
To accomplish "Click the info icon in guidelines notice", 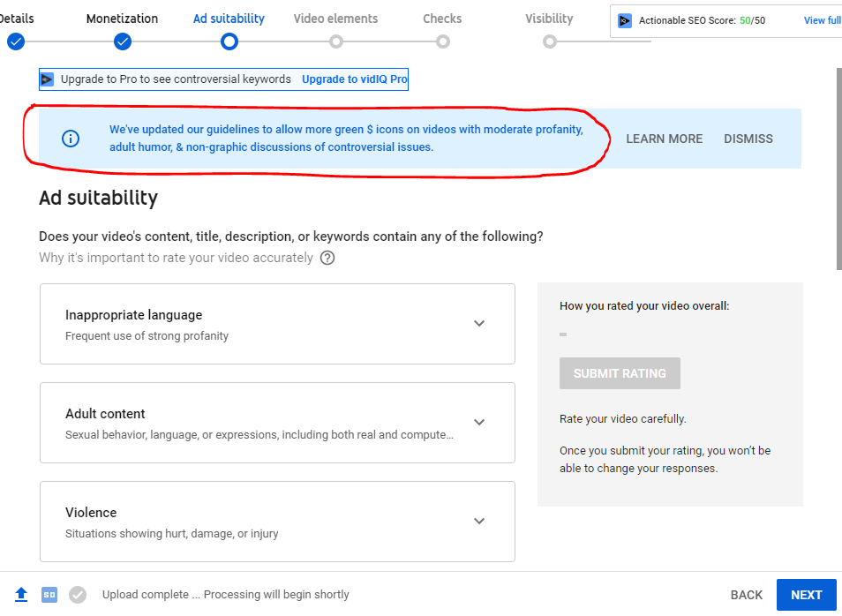I will pos(71,139).
